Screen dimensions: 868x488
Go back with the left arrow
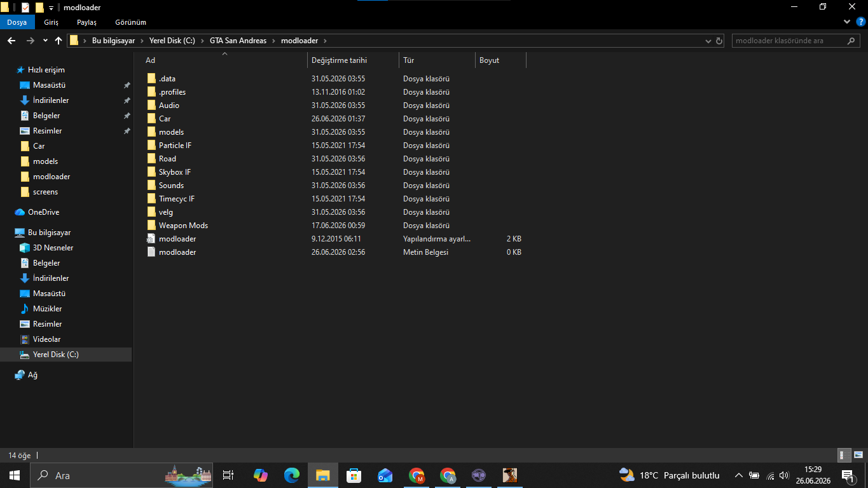(11, 41)
